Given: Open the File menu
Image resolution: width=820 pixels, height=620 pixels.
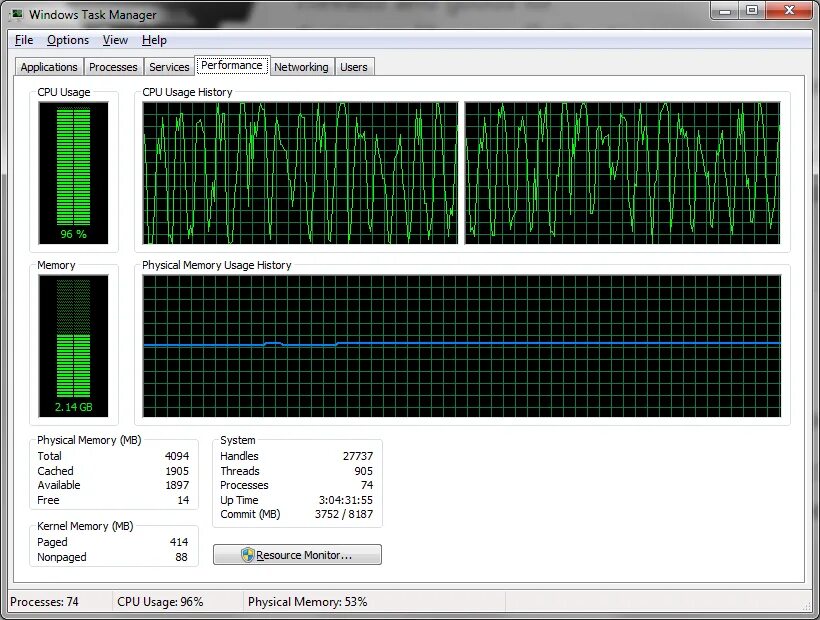Looking at the screenshot, I should coord(24,40).
